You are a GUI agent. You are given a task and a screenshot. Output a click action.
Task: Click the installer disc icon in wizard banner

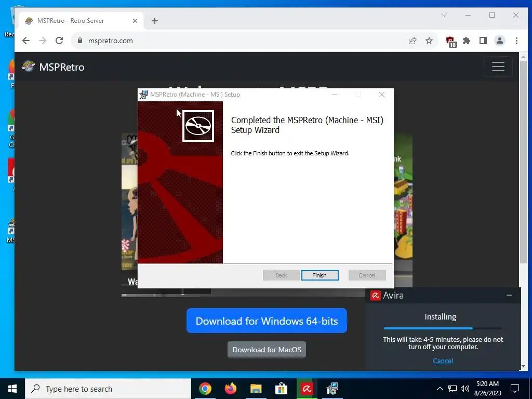[198, 126]
